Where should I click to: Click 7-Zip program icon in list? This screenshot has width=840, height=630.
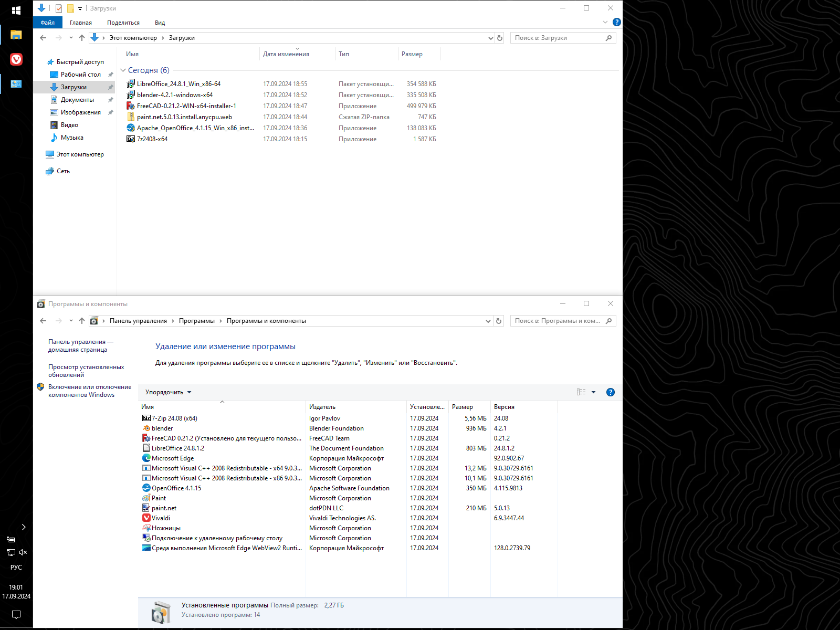[146, 418]
